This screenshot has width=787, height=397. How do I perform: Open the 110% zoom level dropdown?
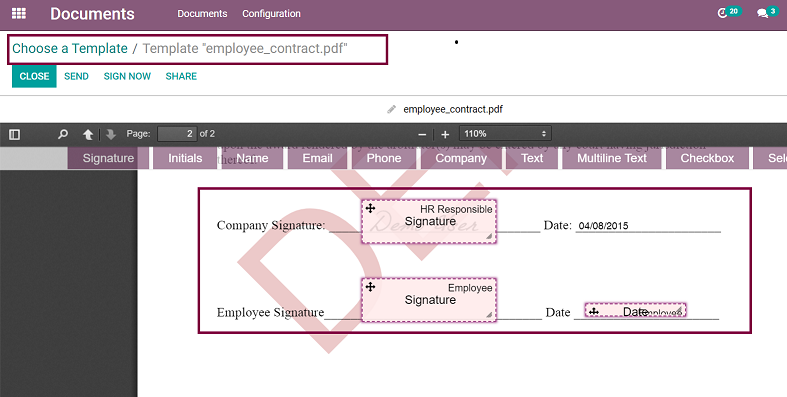(x=505, y=134)
